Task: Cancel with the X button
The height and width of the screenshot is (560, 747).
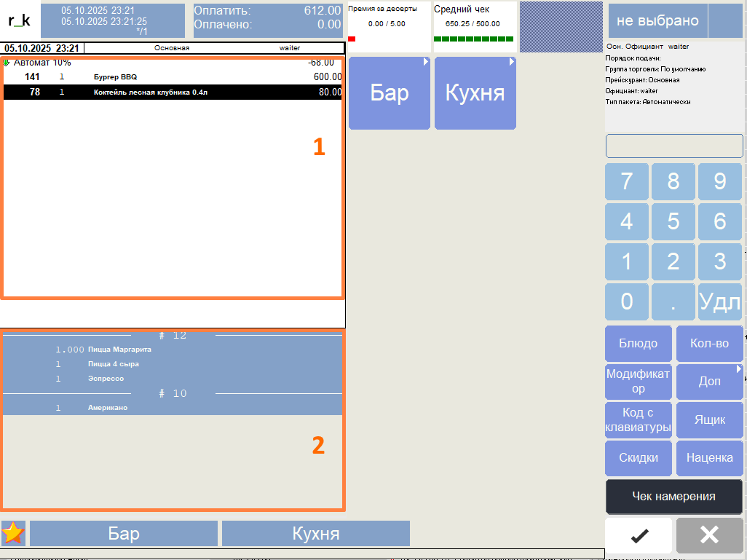Action: tap(709, 535)
